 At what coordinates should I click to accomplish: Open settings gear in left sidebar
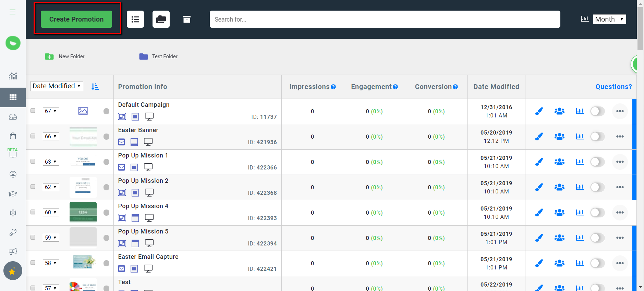click(13, 213)
